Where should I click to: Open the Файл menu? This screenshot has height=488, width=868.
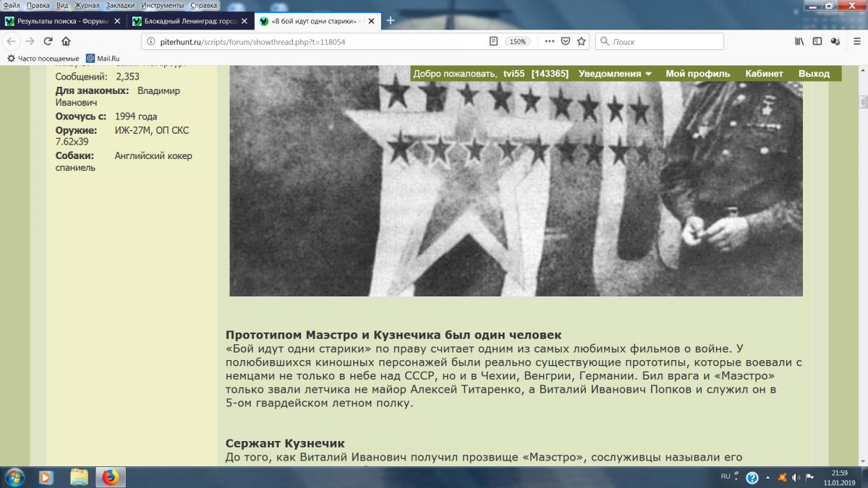point(12,5)
